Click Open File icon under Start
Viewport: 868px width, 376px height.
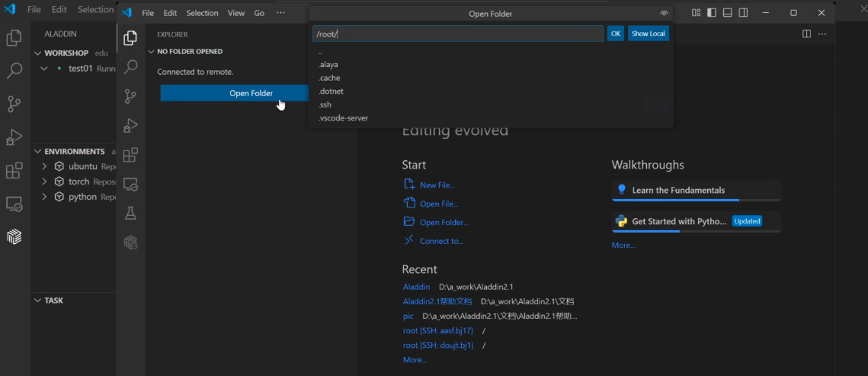[409, 203]
